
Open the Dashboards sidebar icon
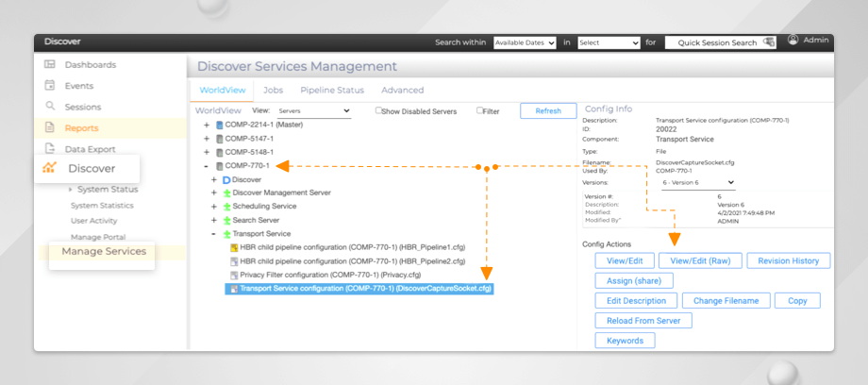tap(50, 64)
